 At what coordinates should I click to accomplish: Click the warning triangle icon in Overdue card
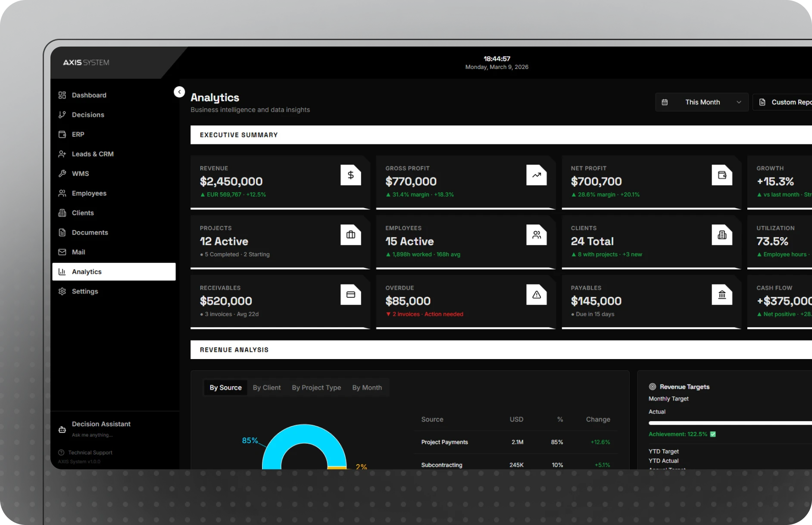pos(536,295)
